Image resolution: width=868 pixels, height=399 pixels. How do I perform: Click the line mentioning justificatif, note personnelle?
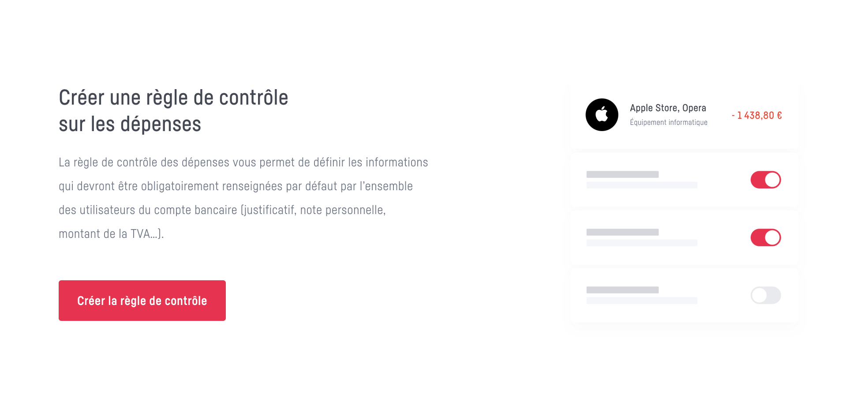pos(222,210)
